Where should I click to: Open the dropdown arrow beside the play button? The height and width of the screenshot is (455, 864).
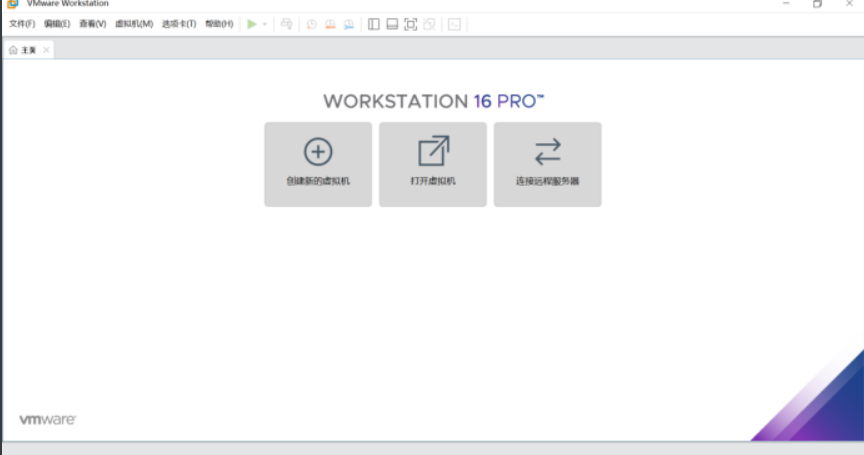265,24
